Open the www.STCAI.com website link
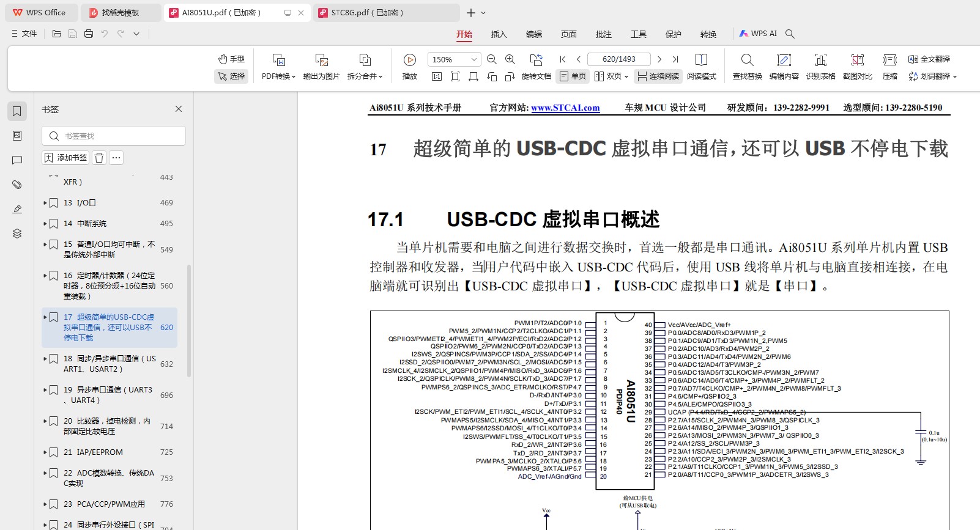Image resolution: width=980 pixels, height=530 pixels. tap(565, 108)
